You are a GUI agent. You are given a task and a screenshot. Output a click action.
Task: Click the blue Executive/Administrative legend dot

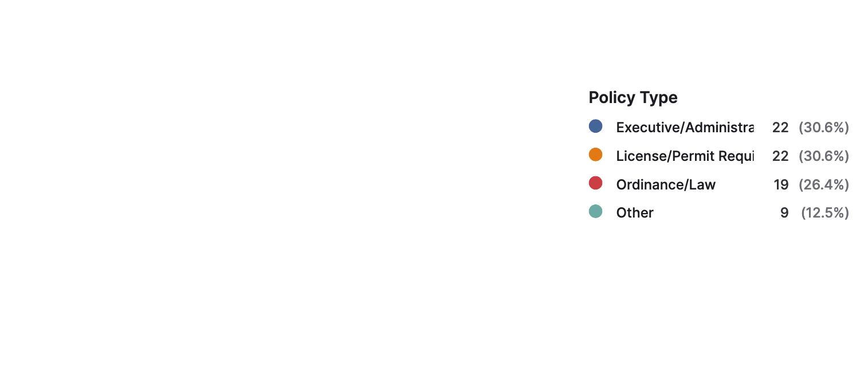click(x=595, y=127)
